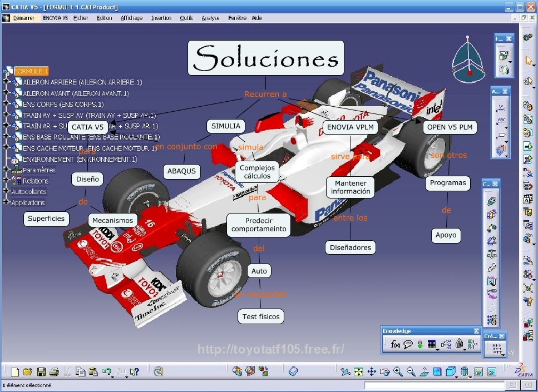Click the Zoom Out magnifier icon

(412, 372)
